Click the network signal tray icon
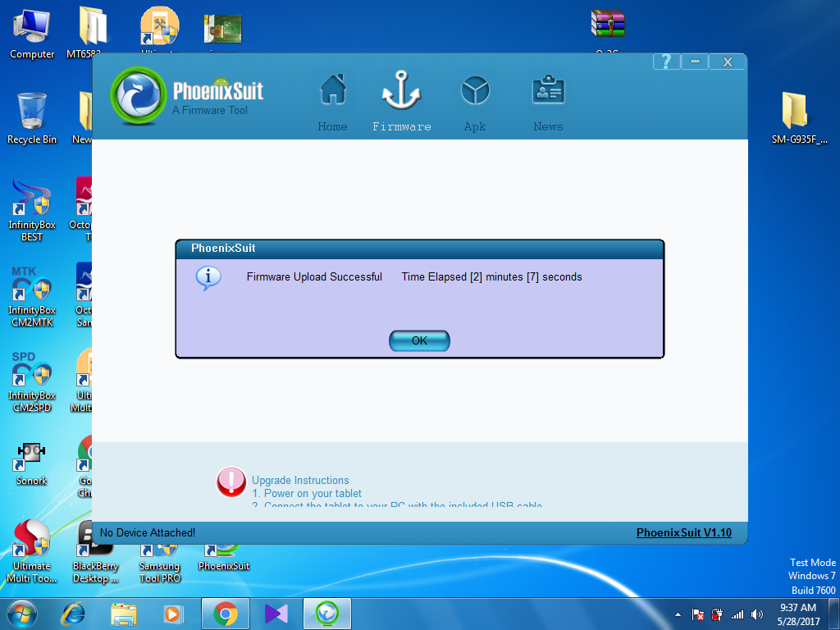840x630 pixels. click(737, 615)
